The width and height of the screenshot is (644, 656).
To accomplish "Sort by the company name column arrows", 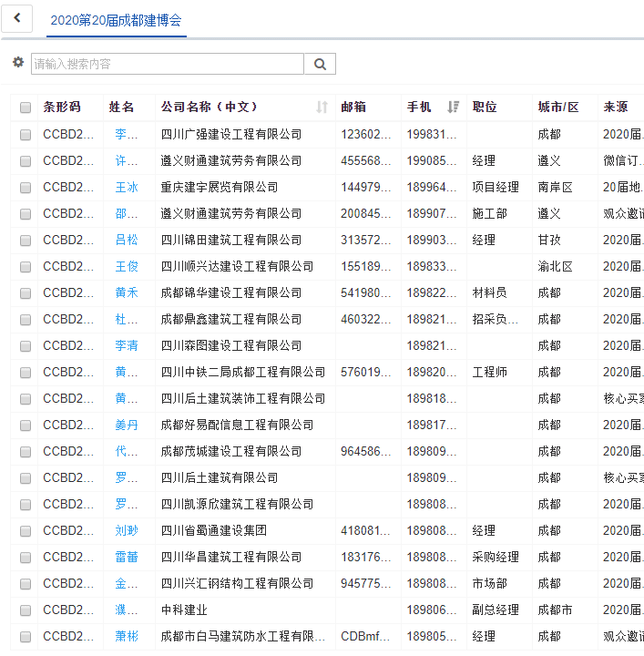I will (x=322, y=108).
